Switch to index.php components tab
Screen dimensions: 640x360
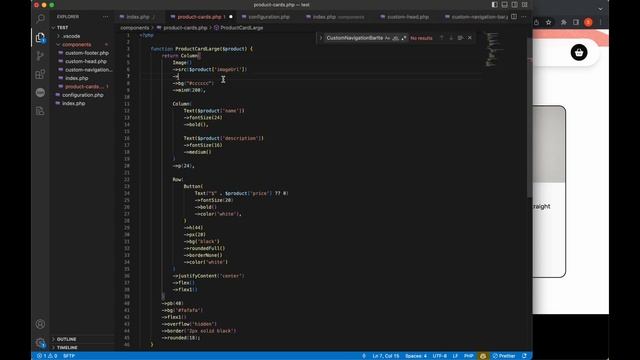pyautogui.click(x=338, y=17)
